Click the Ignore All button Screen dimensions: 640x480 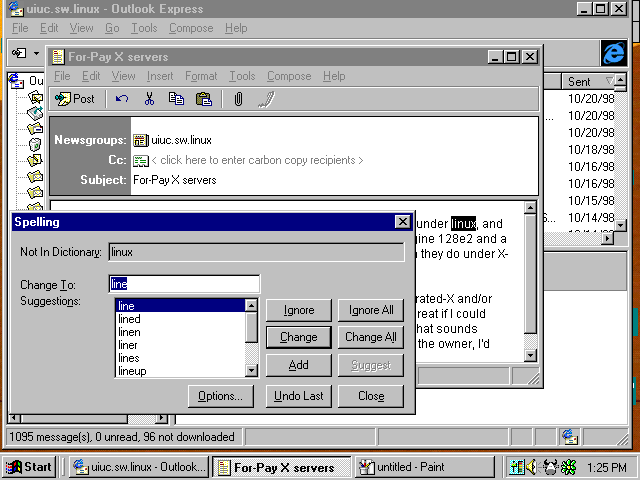pyautogui.click(x=371, y=310)
